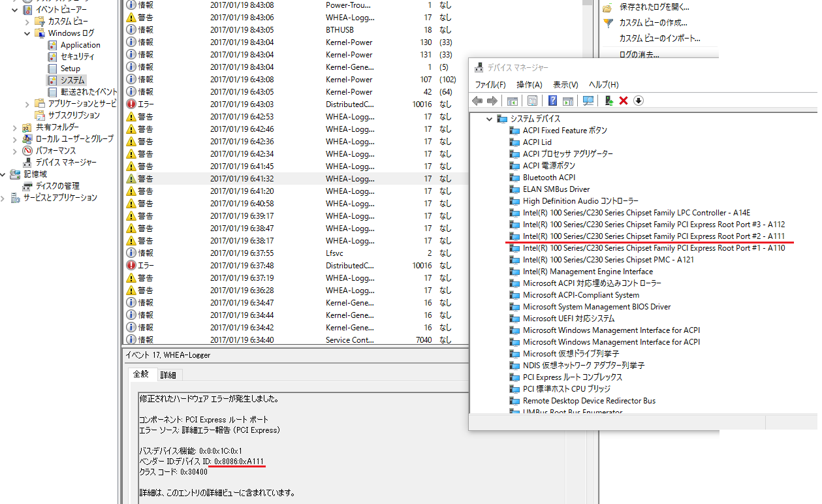Collapse the イベント ビューアー tree node

click(15, 10)
